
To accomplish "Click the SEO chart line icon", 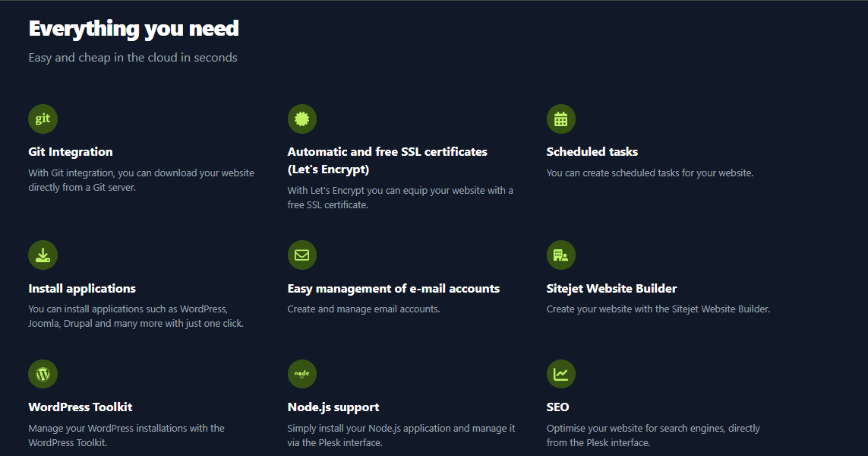I will [560, 374].
